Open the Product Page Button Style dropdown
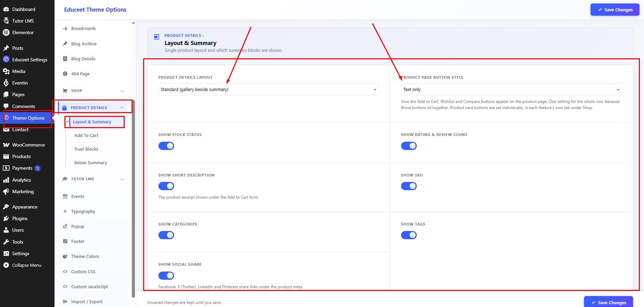Image resolution: width=644 pixels, height=307 pixels. 511,89
